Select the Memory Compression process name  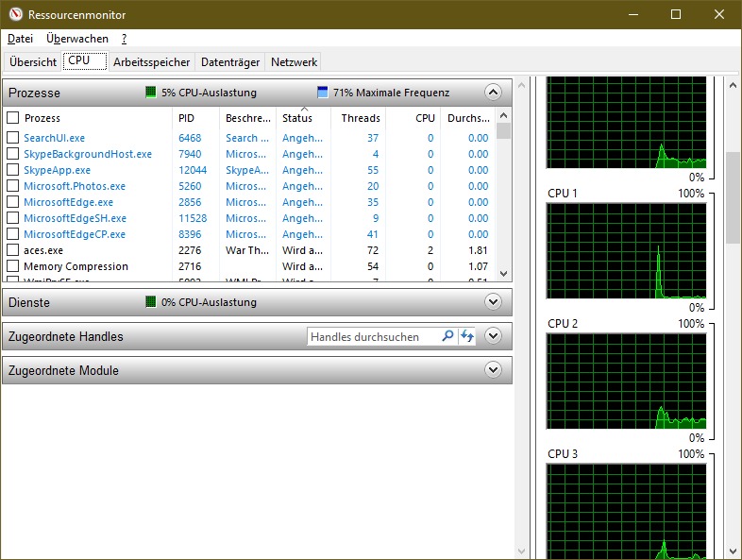76,266
